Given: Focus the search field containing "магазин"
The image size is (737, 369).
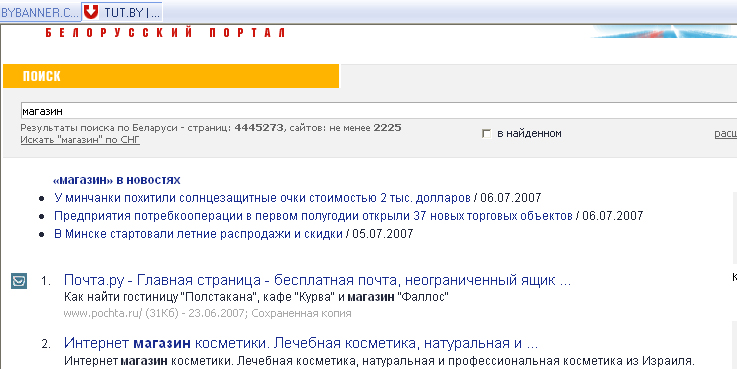Looking at the screenshot, I should pyautogui.click(x=378, y=111).
